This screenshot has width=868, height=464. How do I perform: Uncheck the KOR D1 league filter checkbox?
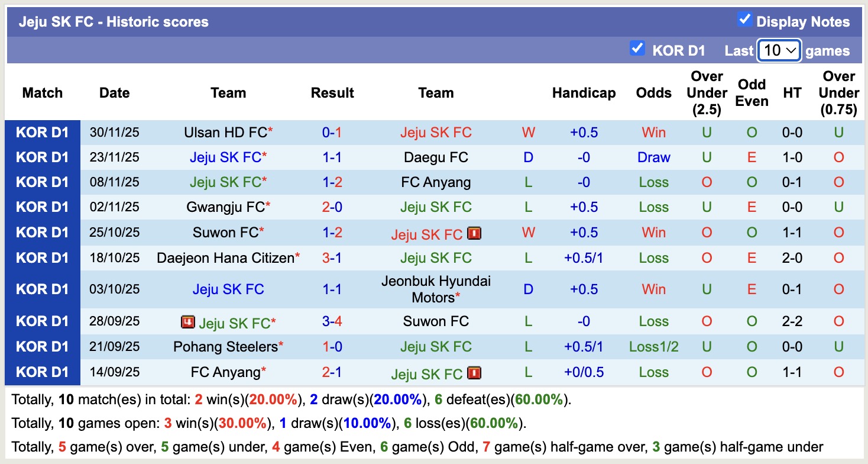(x=637, y=48)
